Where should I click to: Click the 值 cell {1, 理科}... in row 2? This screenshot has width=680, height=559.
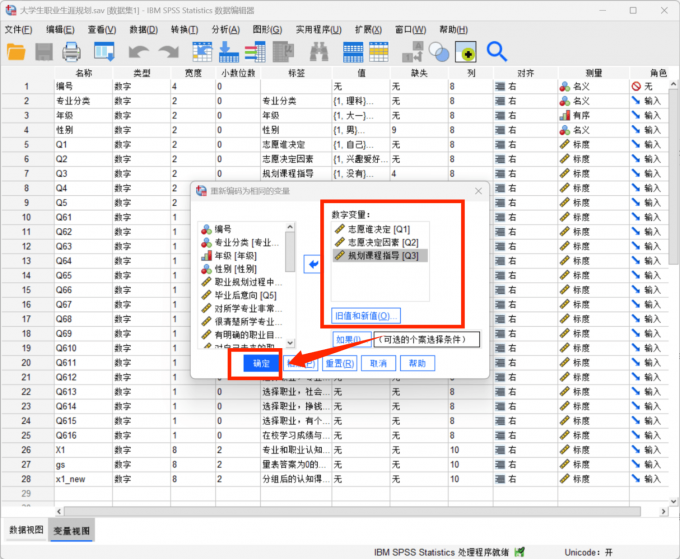(361, 101)
